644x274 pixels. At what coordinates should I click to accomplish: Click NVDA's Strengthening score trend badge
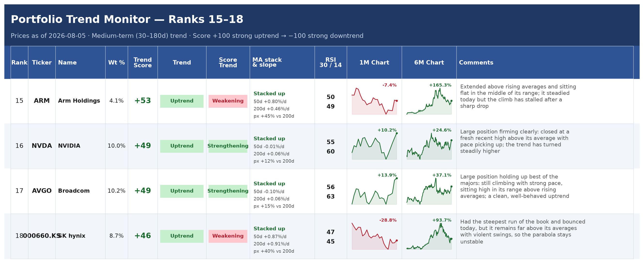[x=228, y=146]
